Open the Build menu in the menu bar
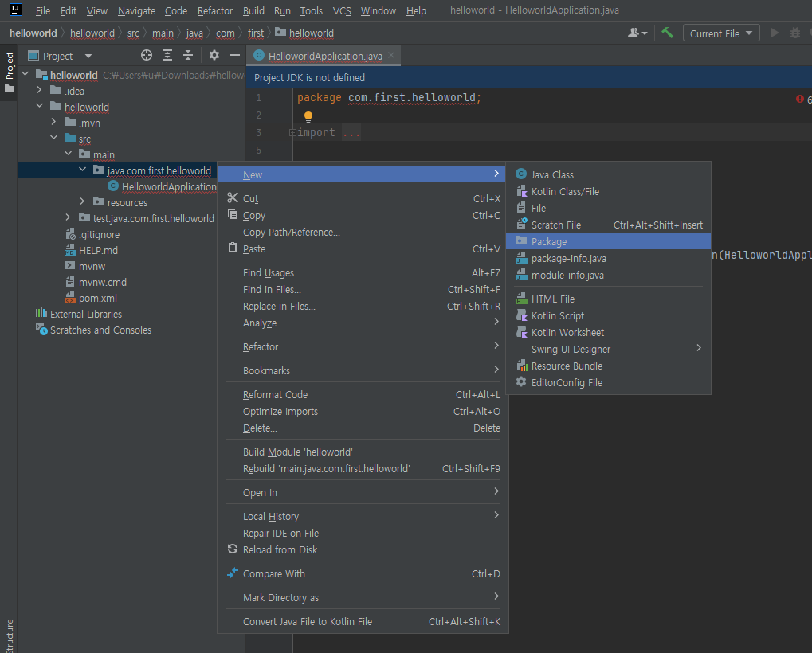Screen dimensions: 812x653 pyautogui.click(x=253, y=10)
